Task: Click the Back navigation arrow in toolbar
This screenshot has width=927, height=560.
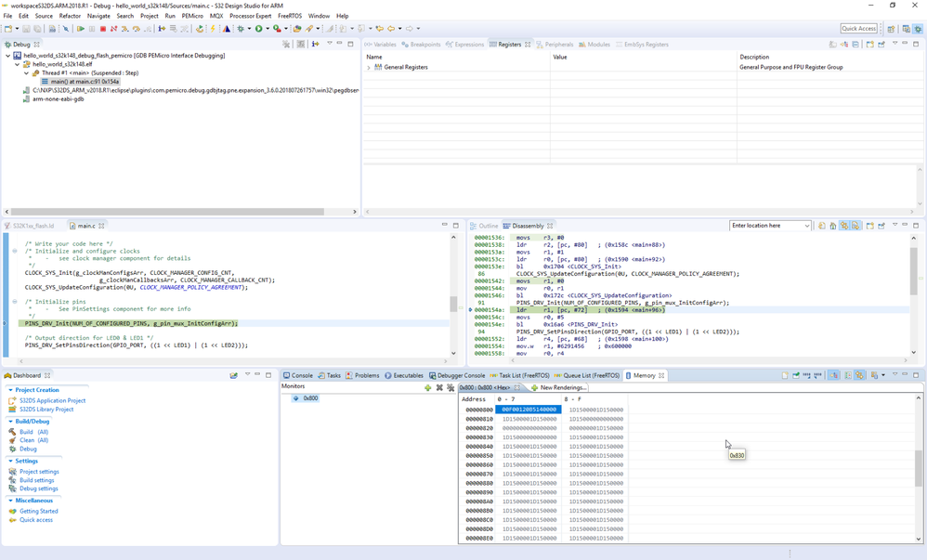Action: point(391,29)
